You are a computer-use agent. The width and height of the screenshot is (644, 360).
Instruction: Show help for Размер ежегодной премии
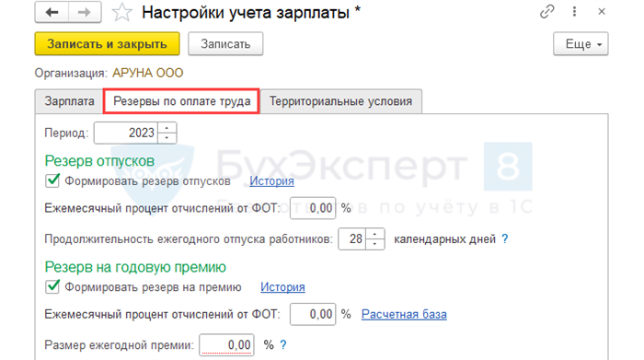point(283,344)
